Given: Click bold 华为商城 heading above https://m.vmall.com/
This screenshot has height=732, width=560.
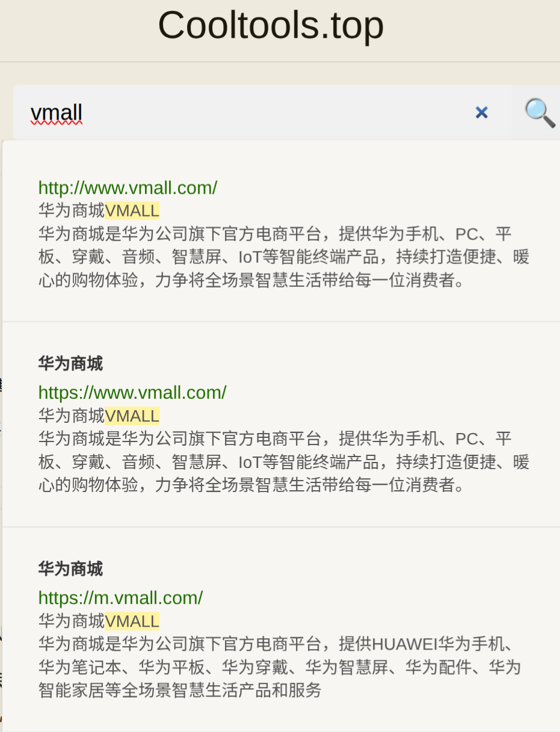Looking at the screenshot, I should tap(70, 569).
